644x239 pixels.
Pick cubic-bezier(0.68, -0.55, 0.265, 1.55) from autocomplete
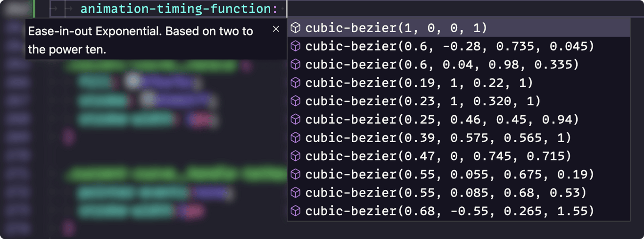(x=459, y=211)
